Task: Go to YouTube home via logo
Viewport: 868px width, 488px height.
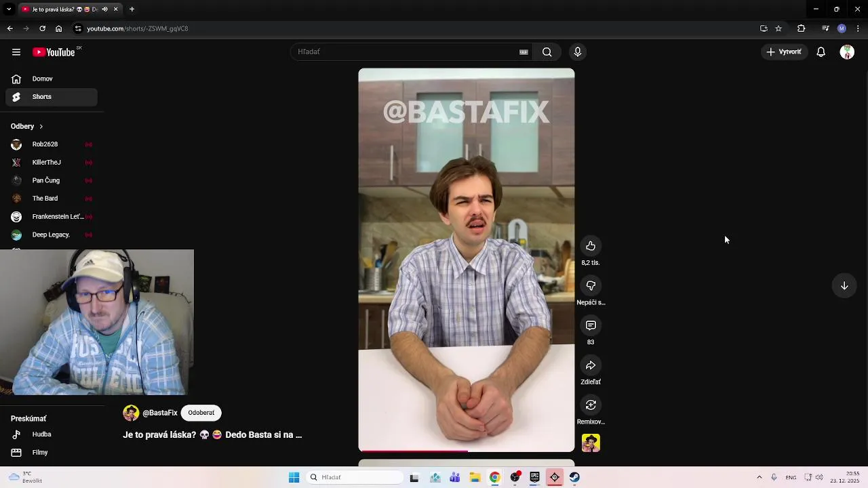Action: 54,52
